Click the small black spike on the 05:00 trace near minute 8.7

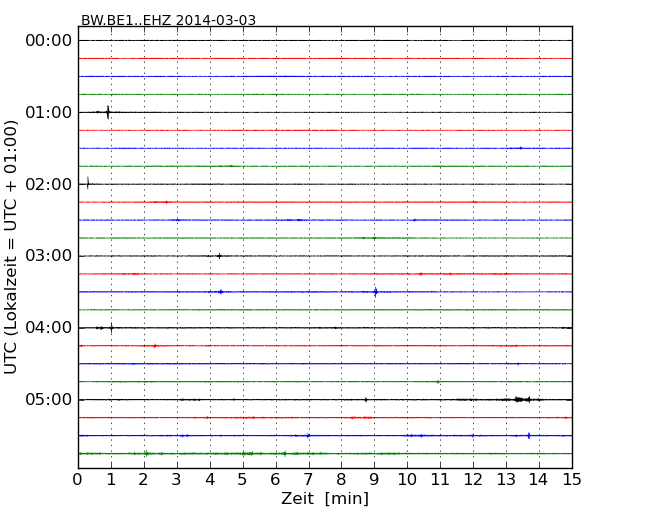click(366, 400)
